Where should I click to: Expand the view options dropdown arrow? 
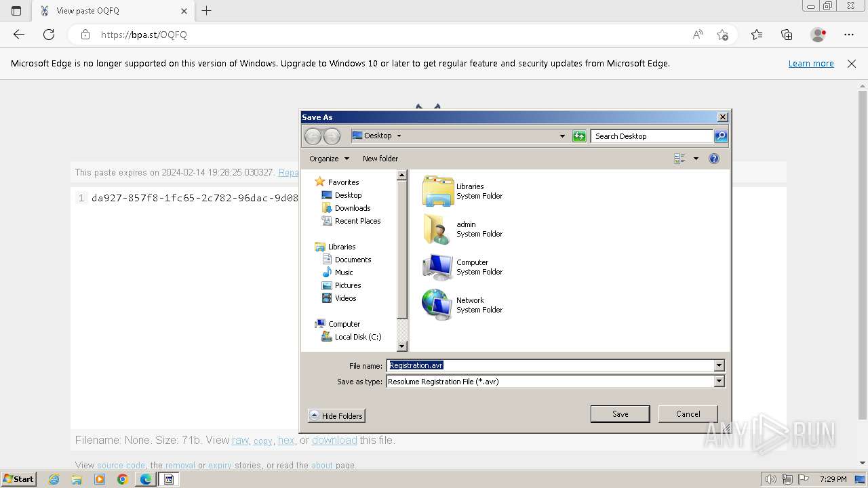tap(695, 159)
